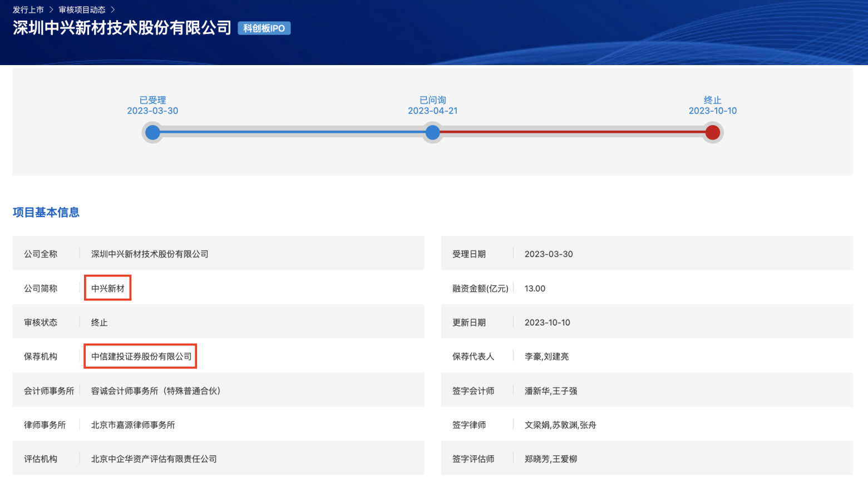Viewport: 868px width, 493px height.
Task: Click the red timeline progress segment
Action: [572, 132]
